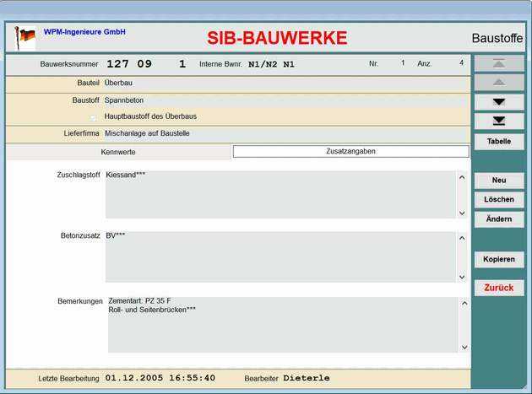The width and height of the screenshot is (532, 394).
Task: Click Interne Bwnr. value N1/N2 N1
Action: coord(271,64)
